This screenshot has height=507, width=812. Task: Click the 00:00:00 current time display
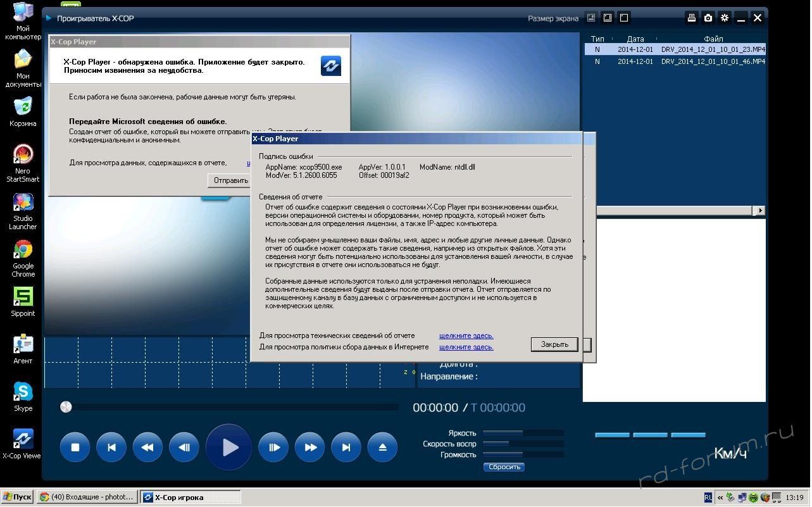tap(435, 408)
